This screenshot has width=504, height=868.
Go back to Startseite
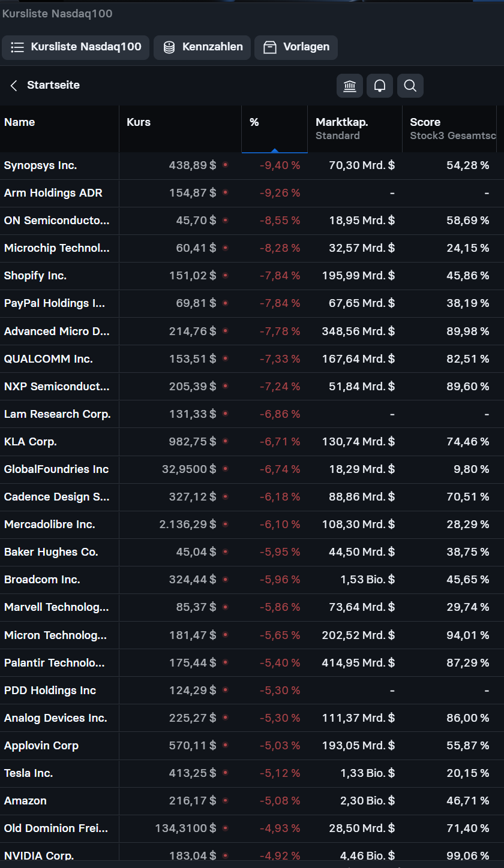click(x=53, y=85)
